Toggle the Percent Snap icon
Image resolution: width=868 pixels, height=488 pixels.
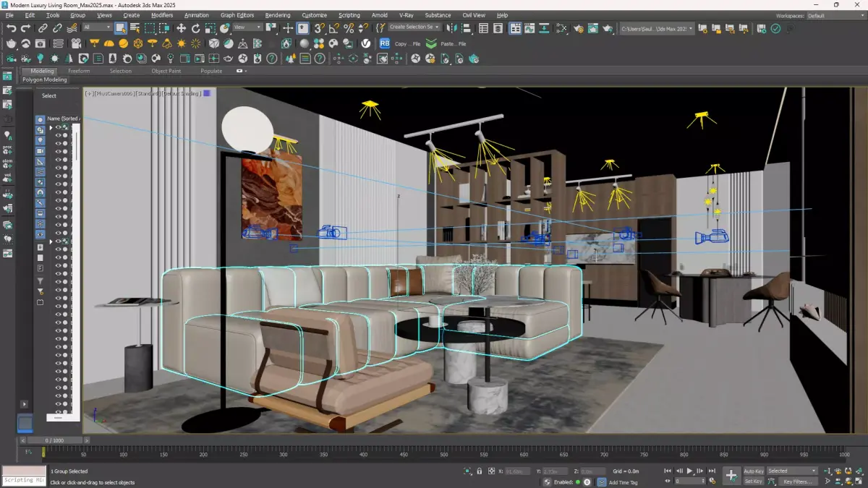click(349, 28)
